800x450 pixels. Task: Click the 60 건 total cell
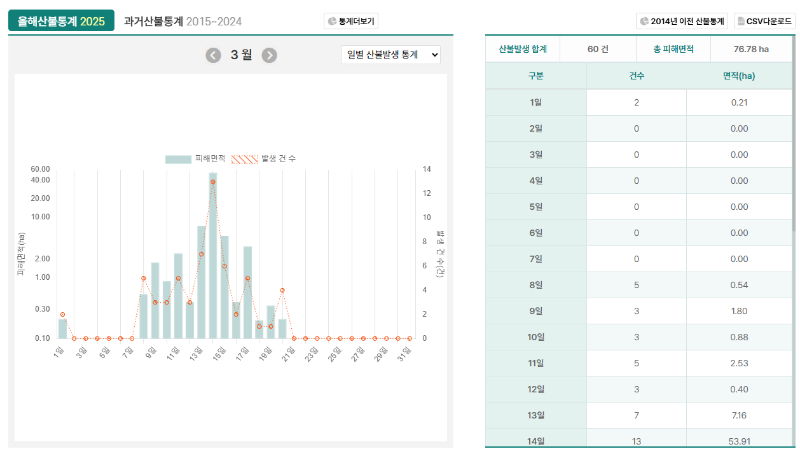[x=598, y=49]
